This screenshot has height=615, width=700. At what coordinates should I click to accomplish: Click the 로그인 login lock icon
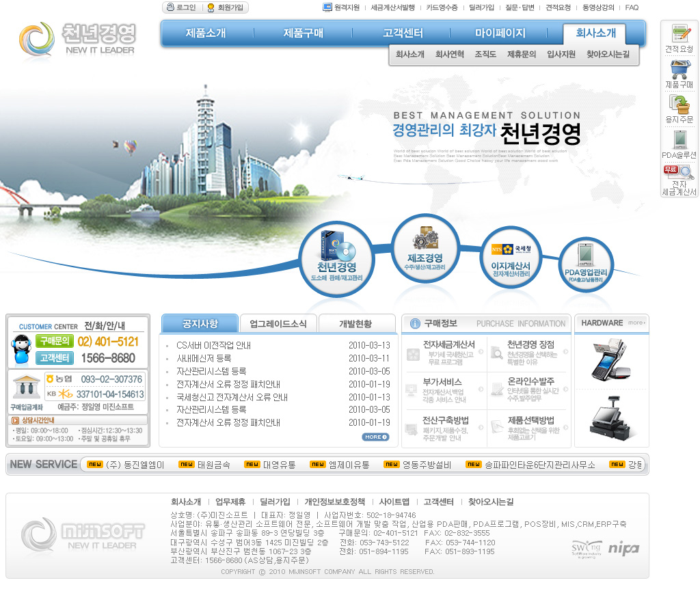(x=170, y=7)
